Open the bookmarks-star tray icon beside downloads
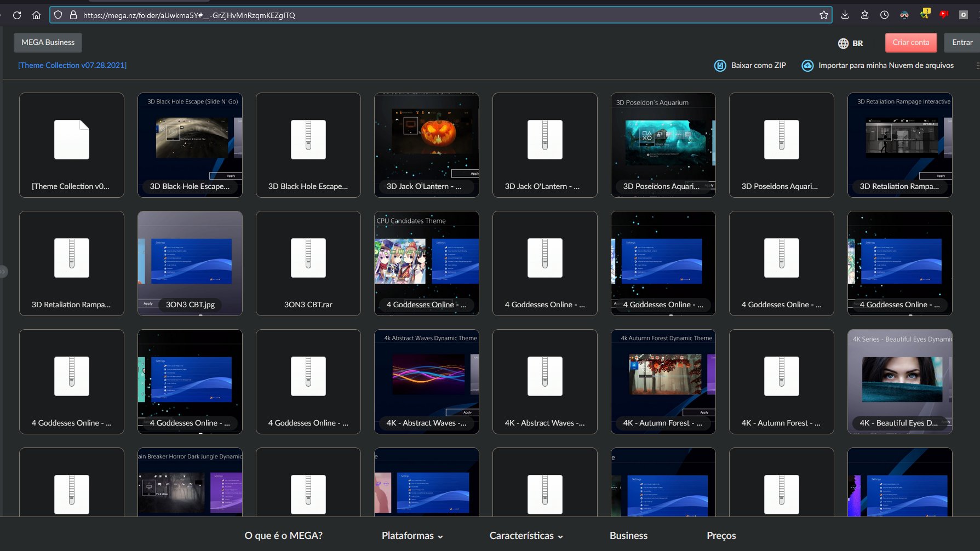Image resolution: width=980 pixels, height=551 pixels. pos(865,15)
